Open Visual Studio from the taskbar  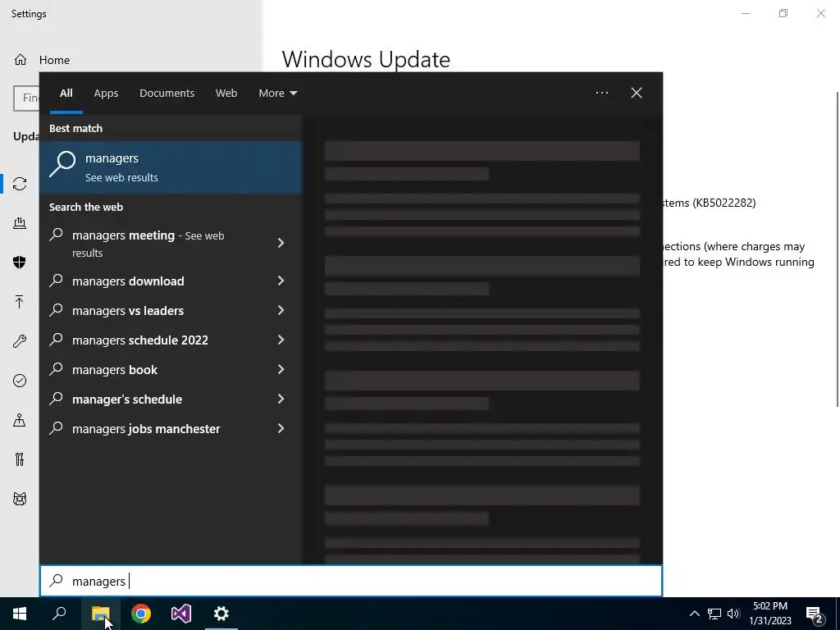(181, 614)
